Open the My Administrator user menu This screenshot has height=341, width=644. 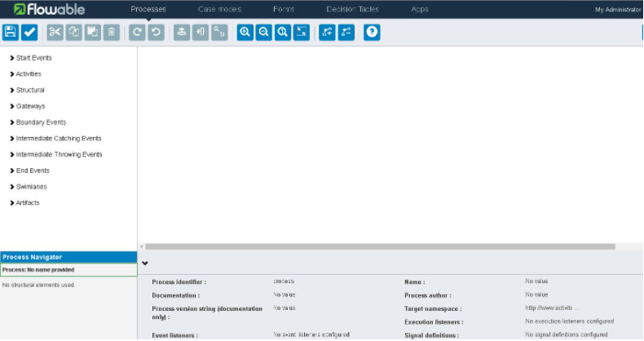618,9
